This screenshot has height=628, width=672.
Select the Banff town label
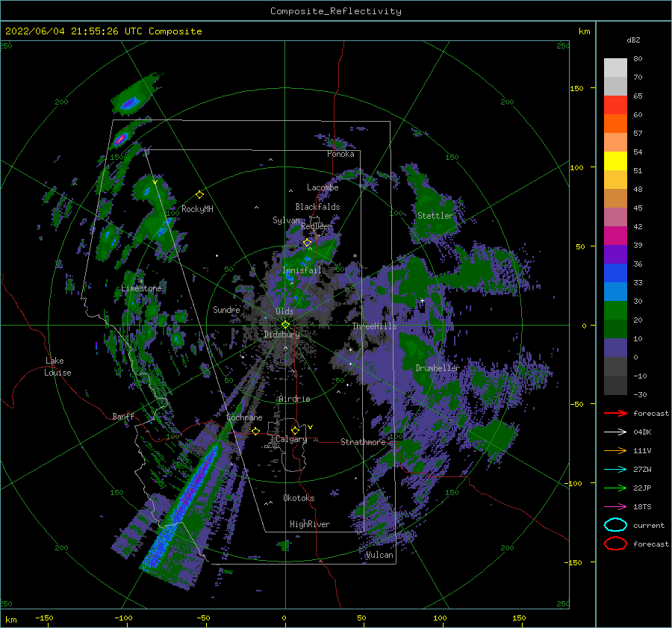tap(123, 416)
